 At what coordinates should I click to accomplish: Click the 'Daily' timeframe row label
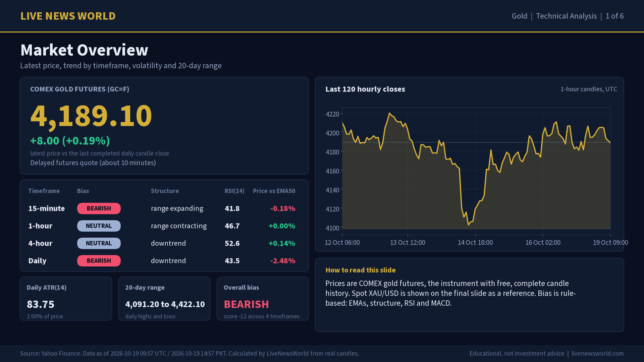click(x=37, y=261)
